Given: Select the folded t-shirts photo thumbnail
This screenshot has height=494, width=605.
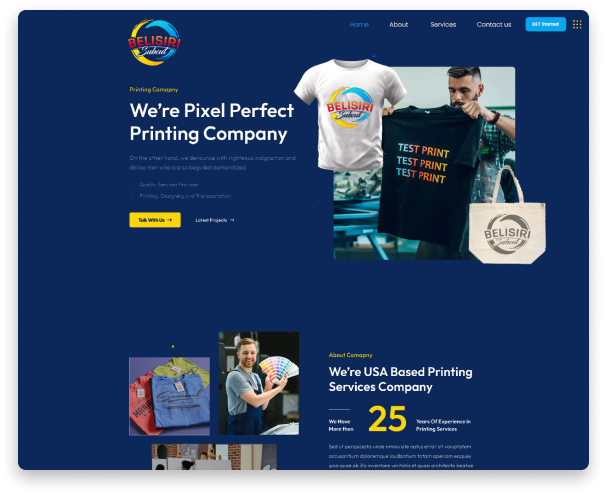Looking at the screenshot, I should [x=169, y=396].
